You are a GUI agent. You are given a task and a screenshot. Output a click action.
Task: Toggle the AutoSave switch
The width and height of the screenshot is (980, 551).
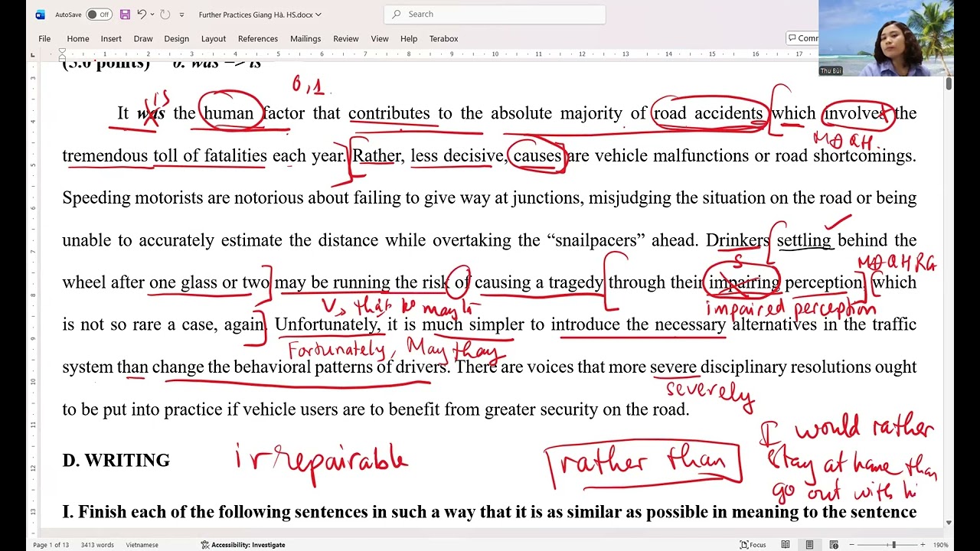click(98, 15)
